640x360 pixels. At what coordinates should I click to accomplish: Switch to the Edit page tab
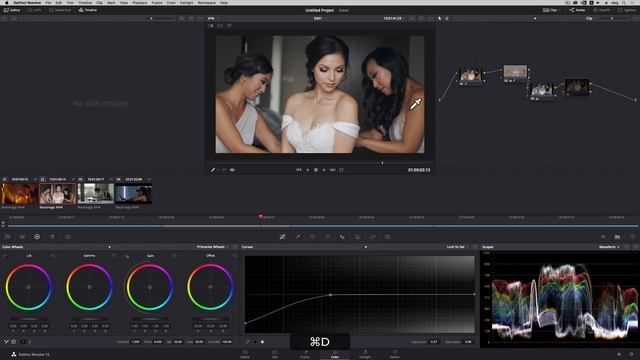[275, 354]
